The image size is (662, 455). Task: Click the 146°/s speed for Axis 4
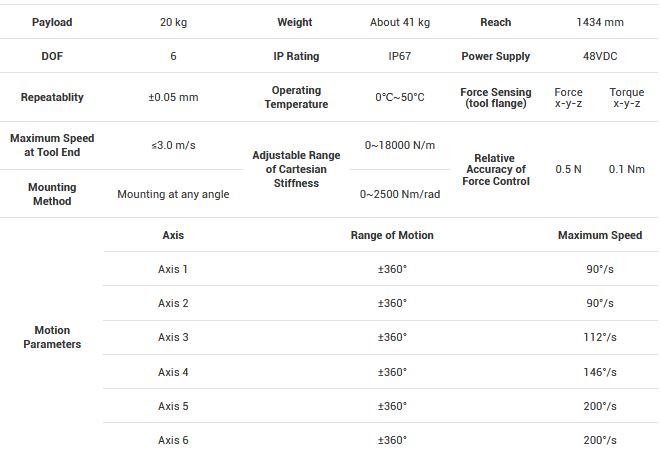point(600,372)
